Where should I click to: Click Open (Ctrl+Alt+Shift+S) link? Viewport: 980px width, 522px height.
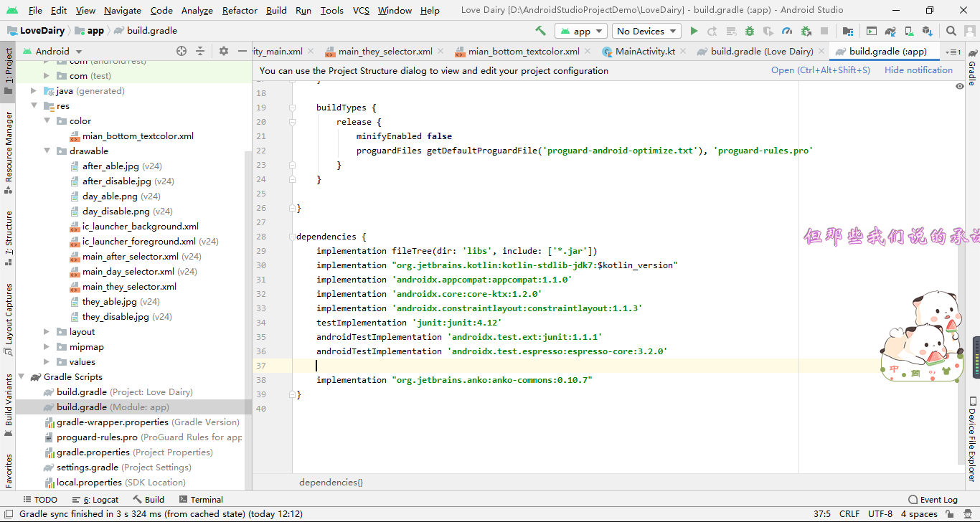tap(821, 70)
